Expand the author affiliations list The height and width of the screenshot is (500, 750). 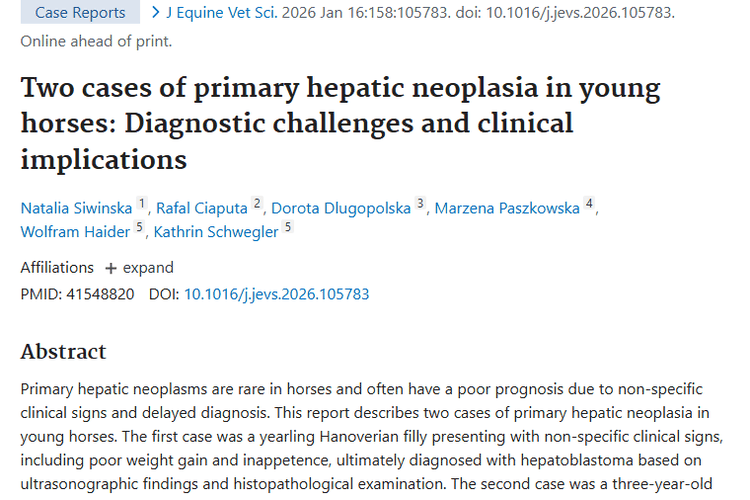(x=139, y=268)
